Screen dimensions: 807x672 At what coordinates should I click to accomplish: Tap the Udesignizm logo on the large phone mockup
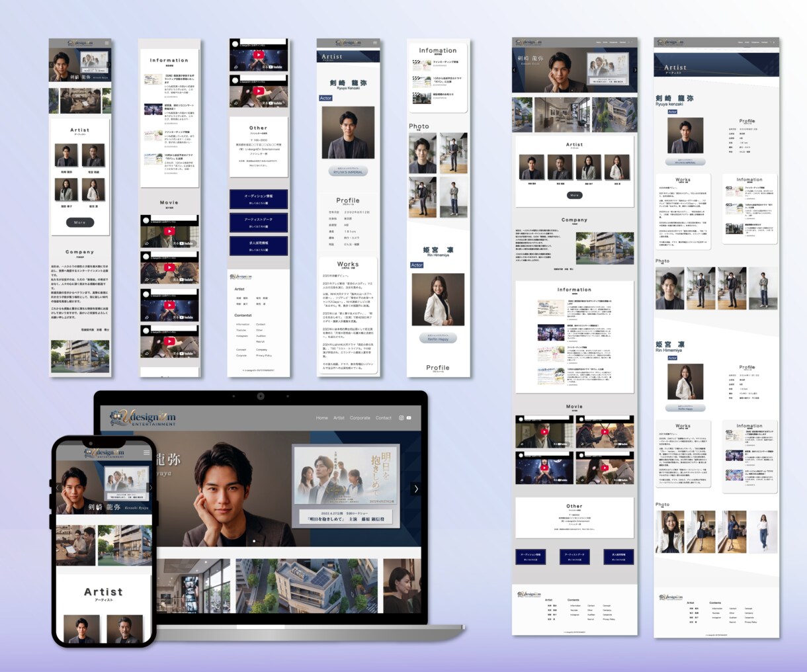pyautogui.click(x=104, y=452)
